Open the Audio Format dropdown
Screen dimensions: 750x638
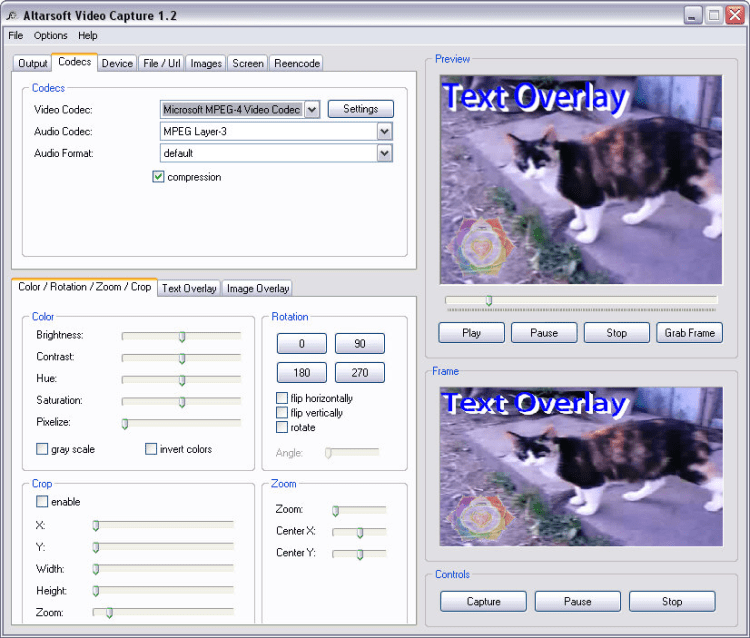385,154
